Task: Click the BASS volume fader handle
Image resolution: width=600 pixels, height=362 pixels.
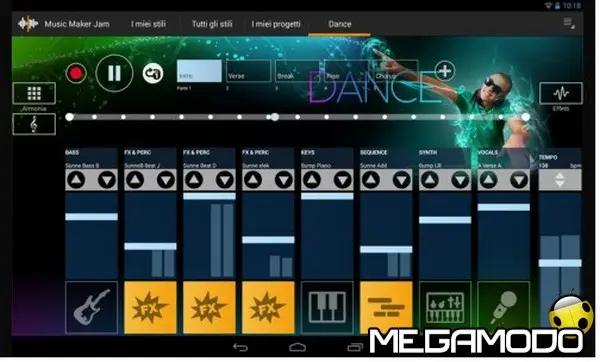Action: 91,217
